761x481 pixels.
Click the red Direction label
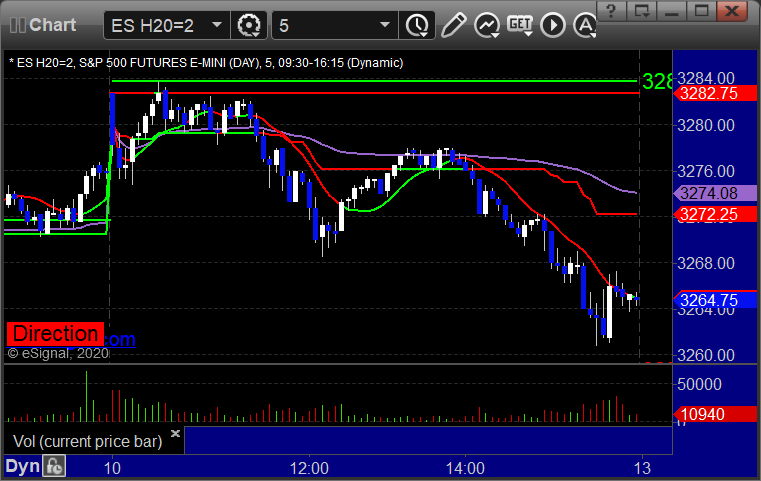pos(55,334)
